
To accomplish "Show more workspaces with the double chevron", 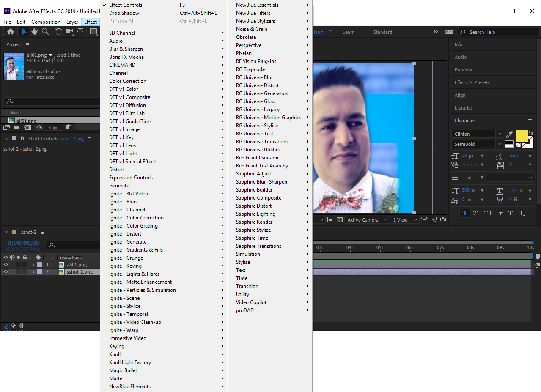I will click(436, 32).
